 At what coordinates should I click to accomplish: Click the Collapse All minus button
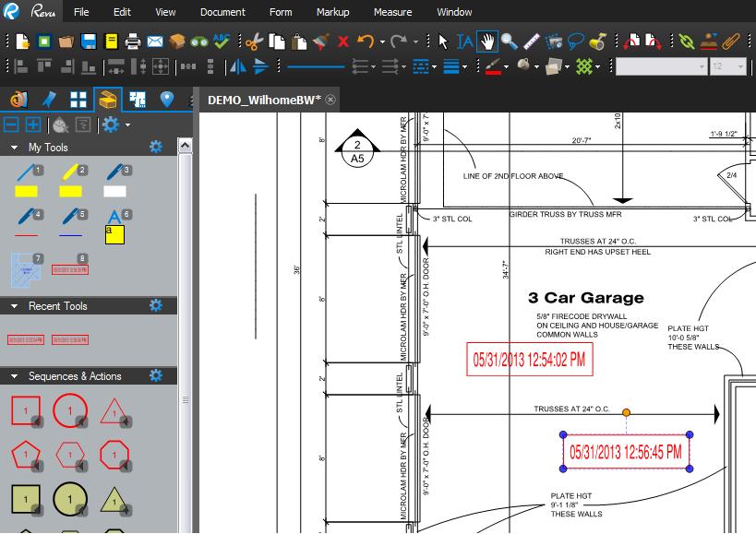coord(12,125)
